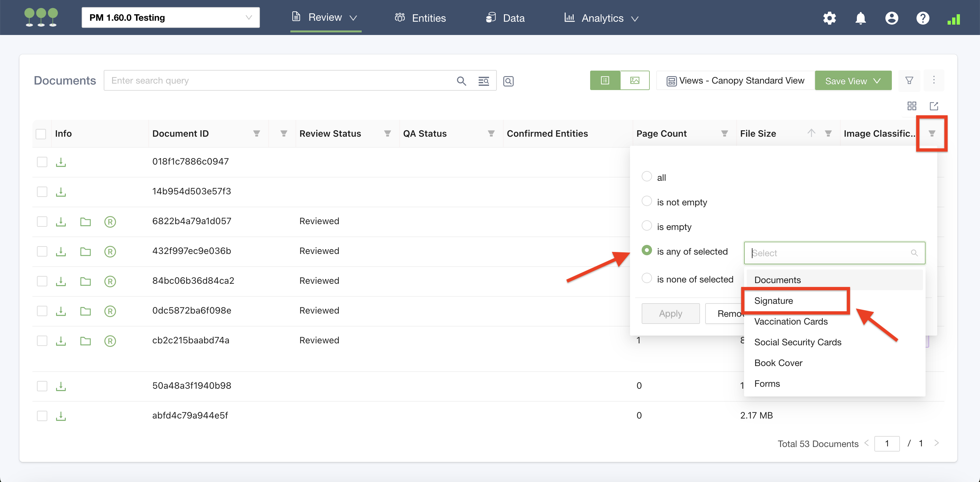Click the export icon above table

coord(934,106)
